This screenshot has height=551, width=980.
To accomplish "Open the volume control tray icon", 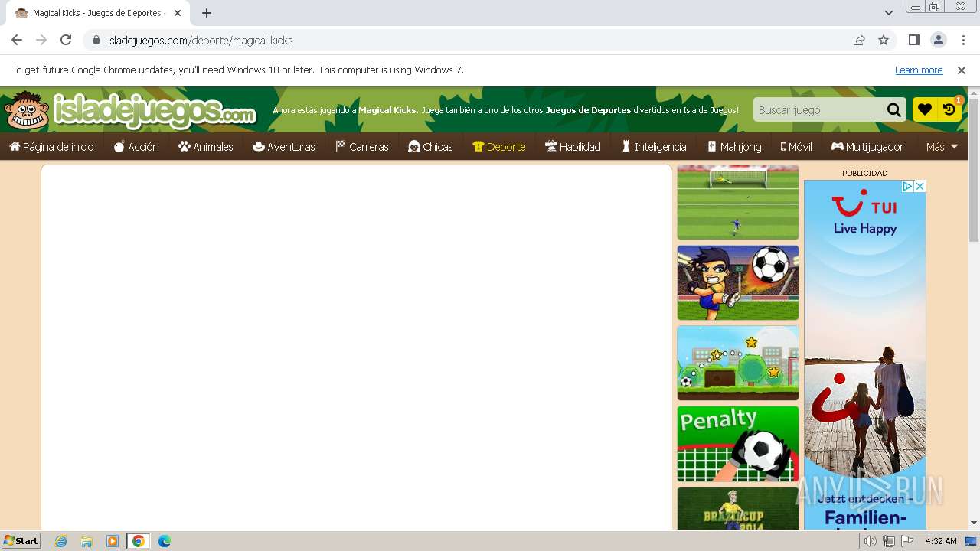I will 871,541.
